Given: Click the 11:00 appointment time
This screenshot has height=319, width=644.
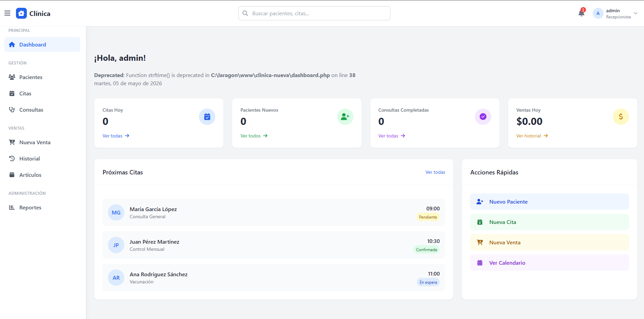Looking at the screenshot, I should 434,274.
